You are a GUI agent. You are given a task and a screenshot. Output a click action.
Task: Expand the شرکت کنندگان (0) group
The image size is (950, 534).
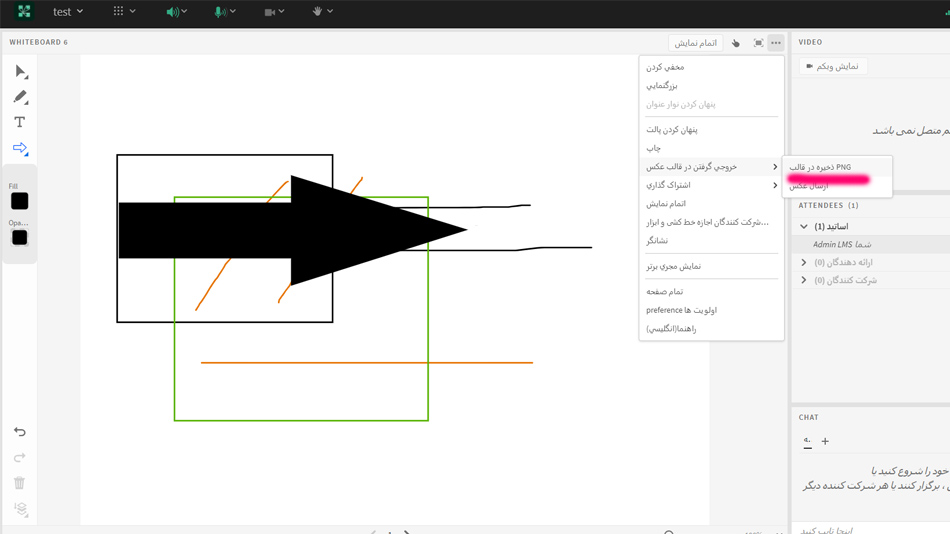[804, 280]
